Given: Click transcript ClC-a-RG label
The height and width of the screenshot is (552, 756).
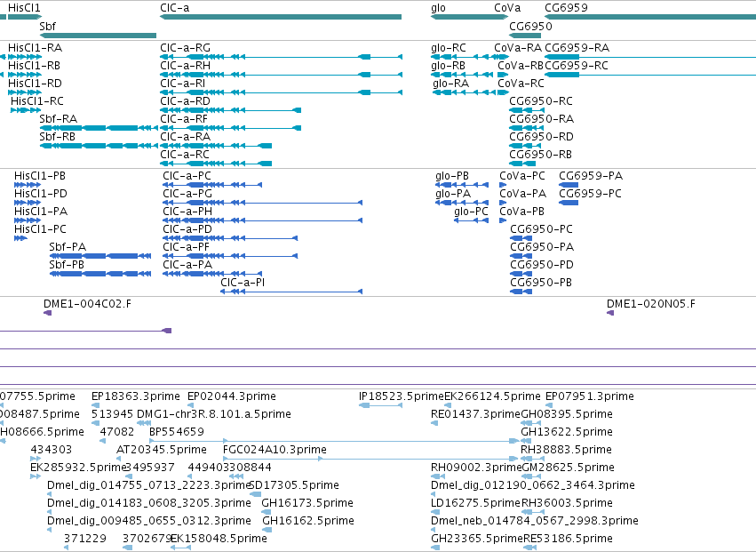Looking at the screenshot, I should click(x=185, y=48).
